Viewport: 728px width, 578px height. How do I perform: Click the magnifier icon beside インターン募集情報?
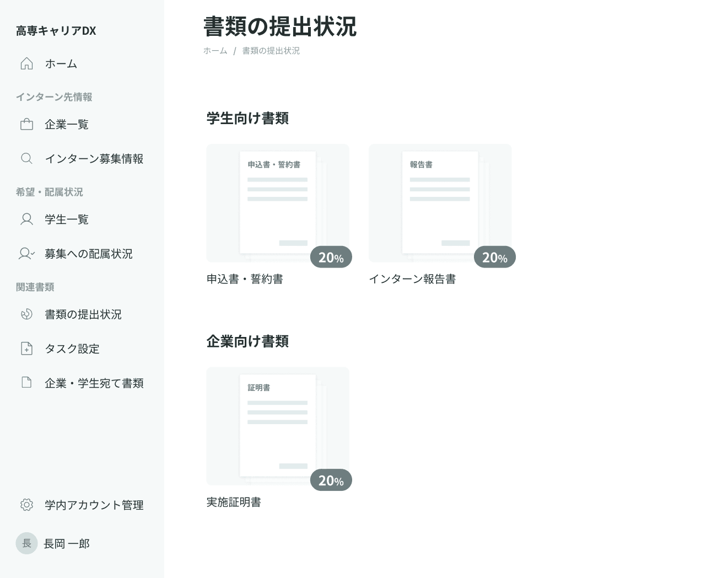tap(26, 158)
